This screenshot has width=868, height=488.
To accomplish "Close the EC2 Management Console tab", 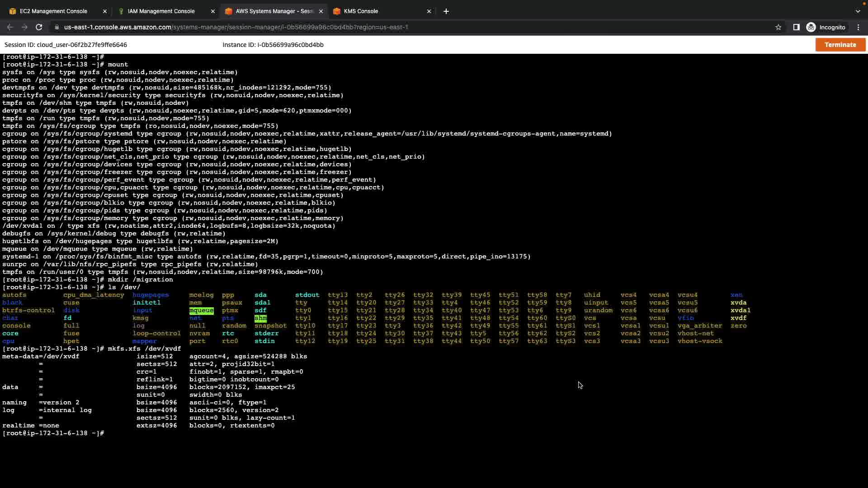I will 105,11.
